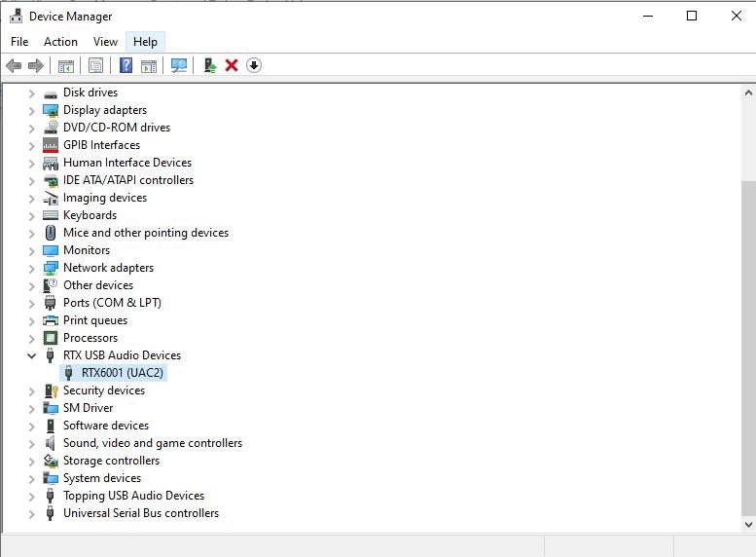Click the Other devices question-mark icon

(51, 285)
